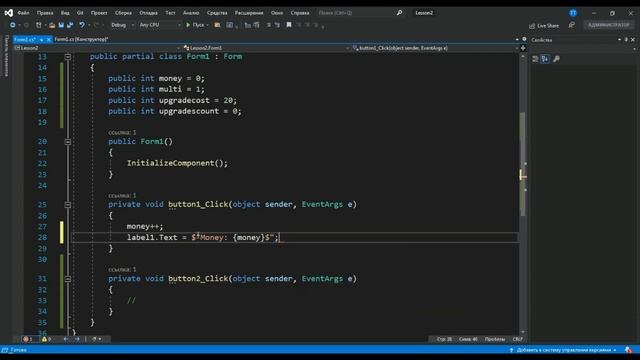Click categorized view icon in Свойства panel
Screen dimensions: 640x360
tap(536, 59)
